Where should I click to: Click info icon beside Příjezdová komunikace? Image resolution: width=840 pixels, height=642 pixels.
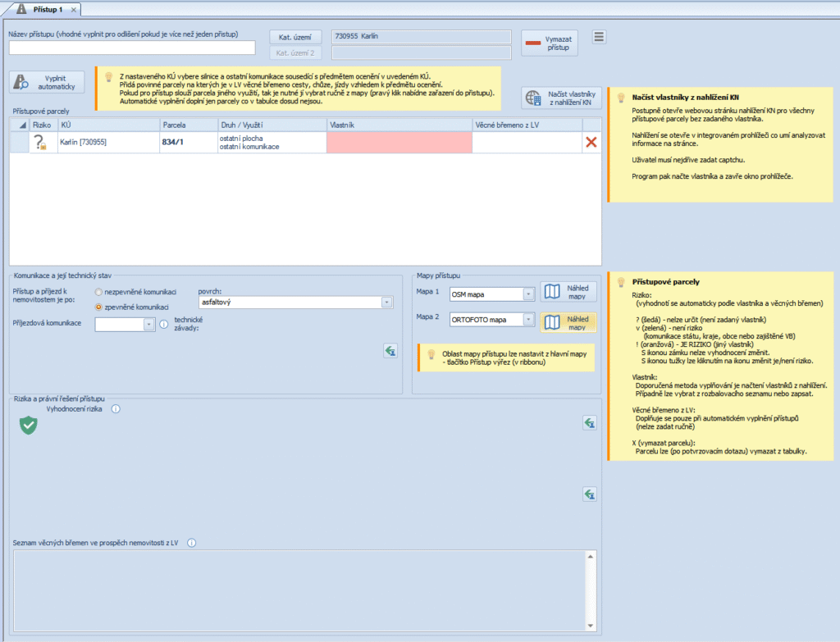164,324
